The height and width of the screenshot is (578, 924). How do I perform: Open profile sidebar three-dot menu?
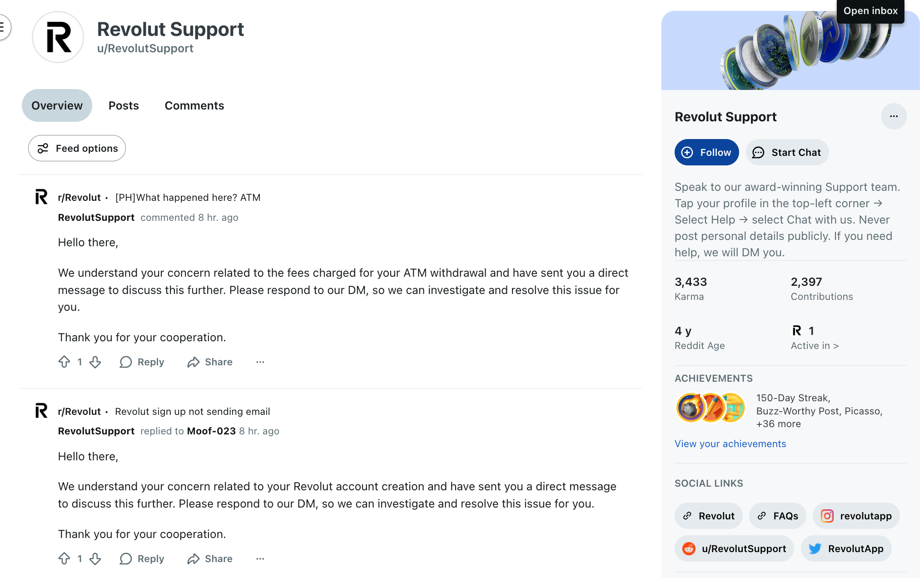894,116
